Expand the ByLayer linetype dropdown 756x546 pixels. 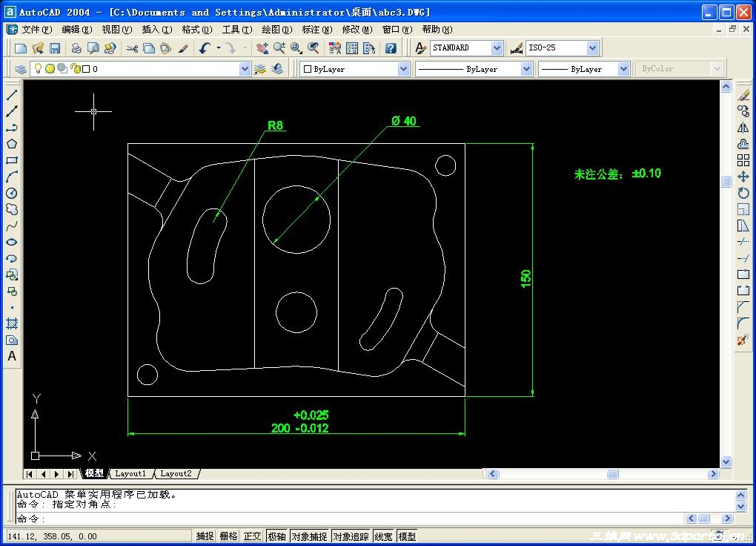click(x=526, y=69)
